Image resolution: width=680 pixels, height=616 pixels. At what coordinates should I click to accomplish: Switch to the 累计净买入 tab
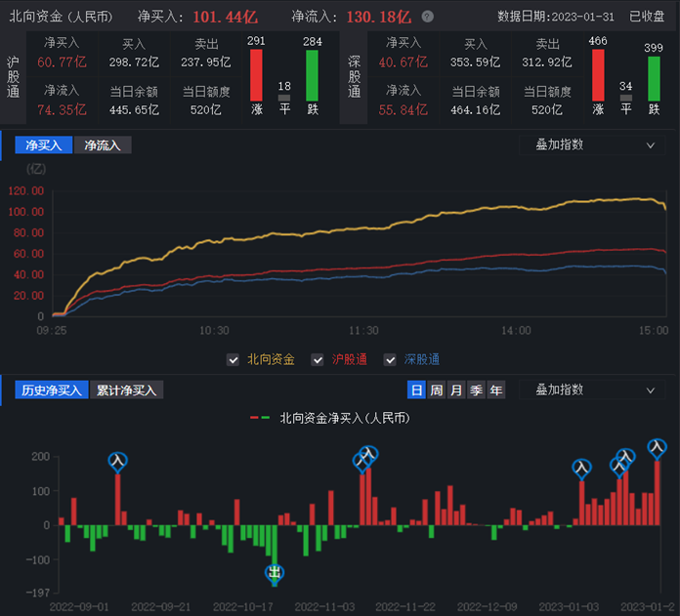127,390
